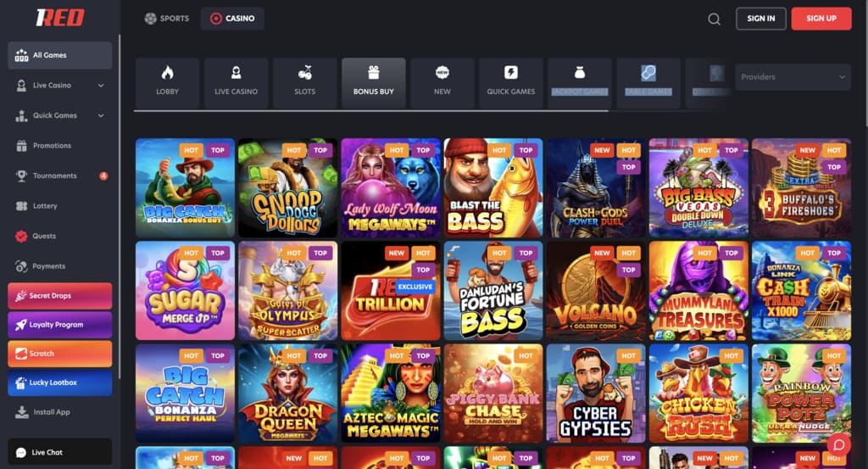This screenshot has width=868, height=469.
Task: Open Promotions gift icon in sidebar
Action: [x=21, y=146]
